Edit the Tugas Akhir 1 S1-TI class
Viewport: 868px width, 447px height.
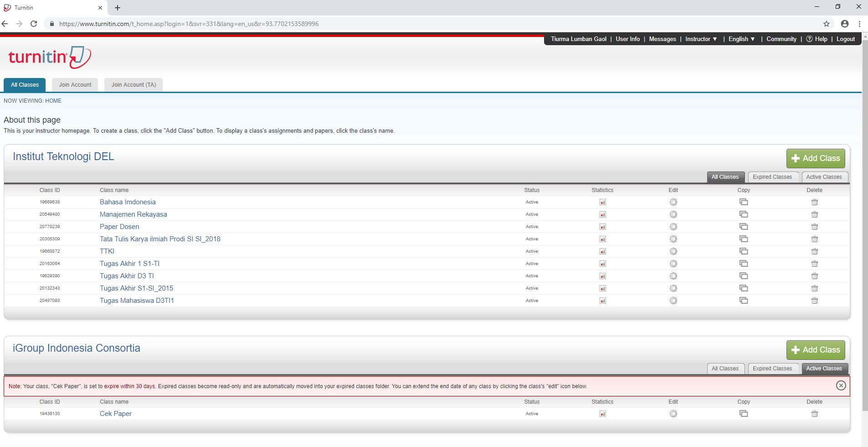tap(673, 264)
